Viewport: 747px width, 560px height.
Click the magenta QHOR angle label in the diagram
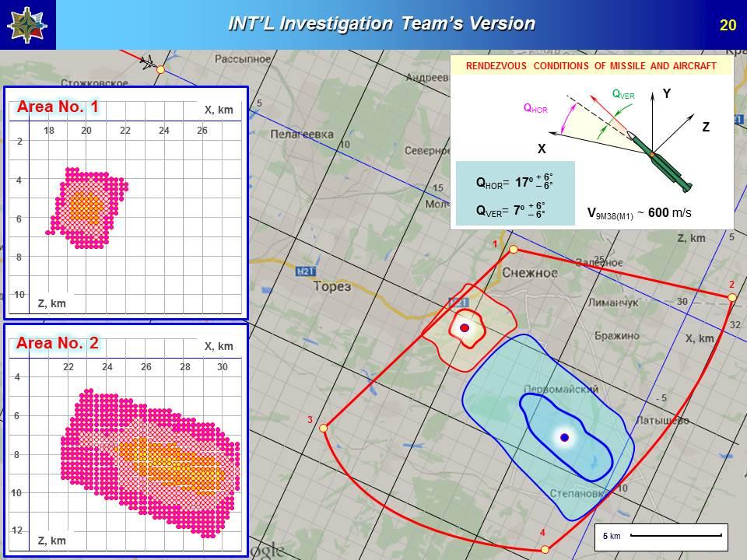point(535,108)
